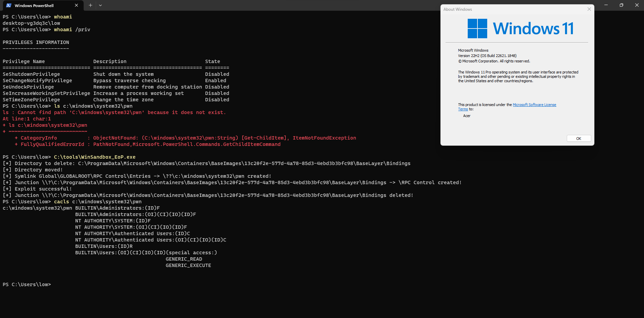Open a new terminal tab with plus
This screenshot has height=318, width=644.
tap(90, 5)
